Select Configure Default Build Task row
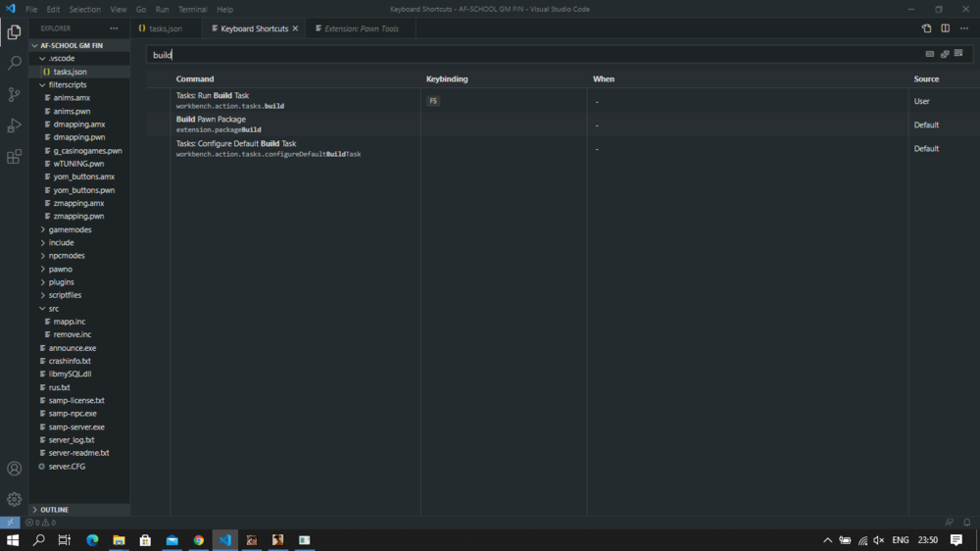Image resolution: width=980 pixels, height=551 pixels. (x=563, y=148)
